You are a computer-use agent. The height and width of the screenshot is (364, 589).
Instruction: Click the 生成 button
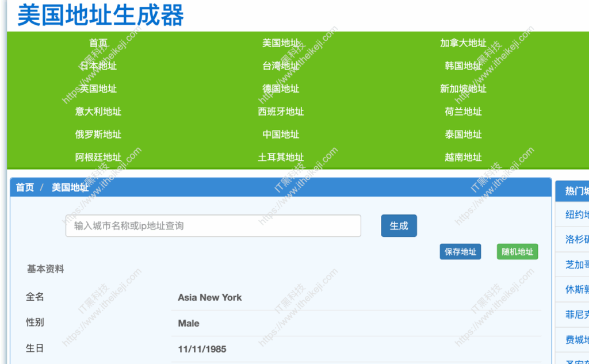click(399, 225)
